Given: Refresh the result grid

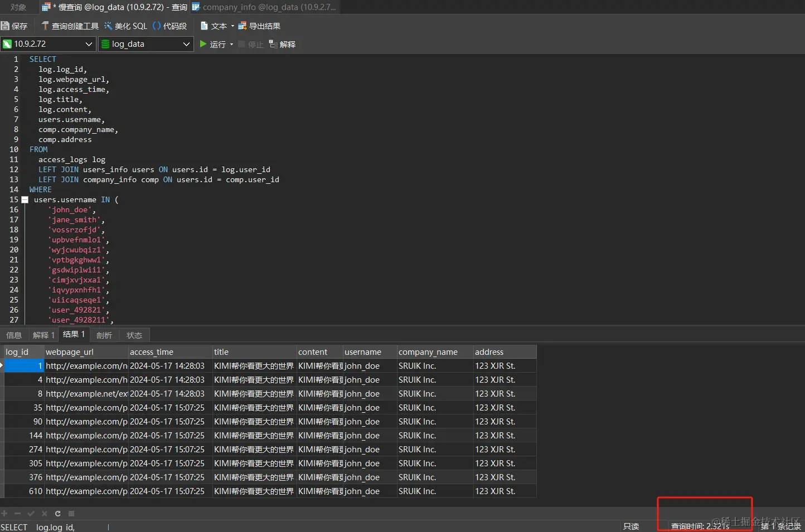Looking at the screenshot, I should [58, 514].
